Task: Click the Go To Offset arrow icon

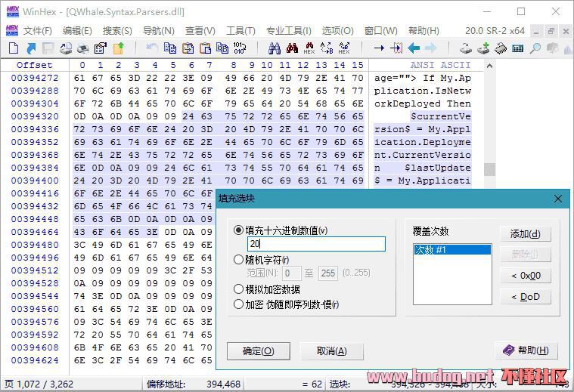Action: tap(379, 48)
